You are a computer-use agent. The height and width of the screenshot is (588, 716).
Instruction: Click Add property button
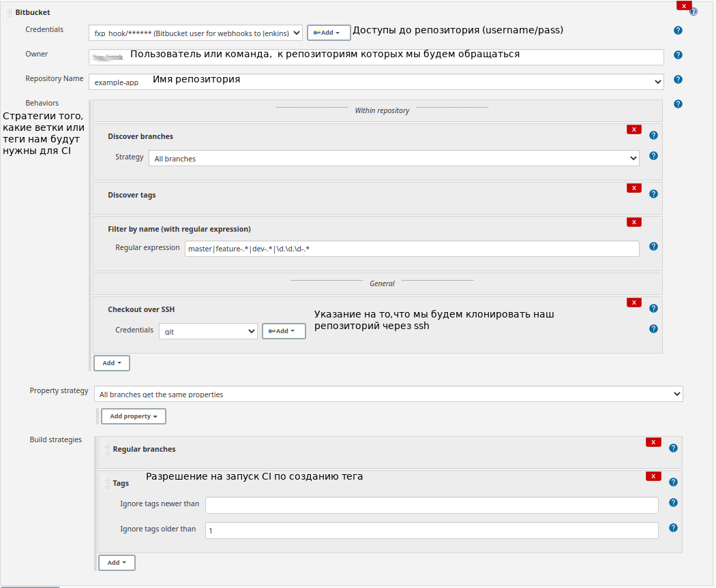[133, 416]
